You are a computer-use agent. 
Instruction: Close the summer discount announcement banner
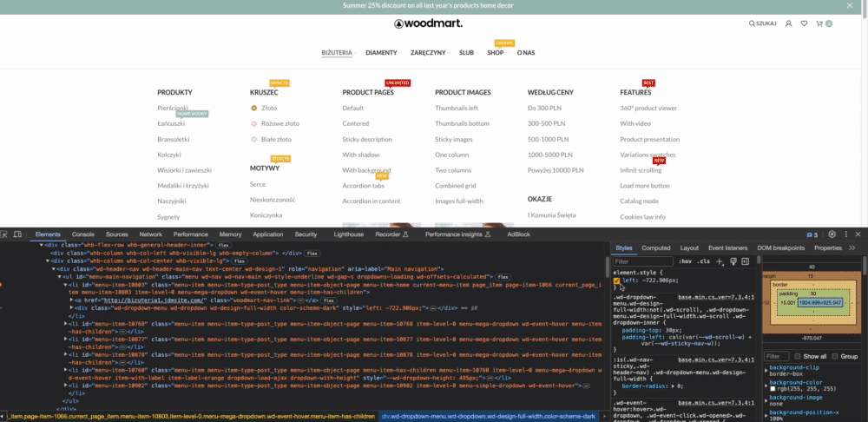point(850,5)
